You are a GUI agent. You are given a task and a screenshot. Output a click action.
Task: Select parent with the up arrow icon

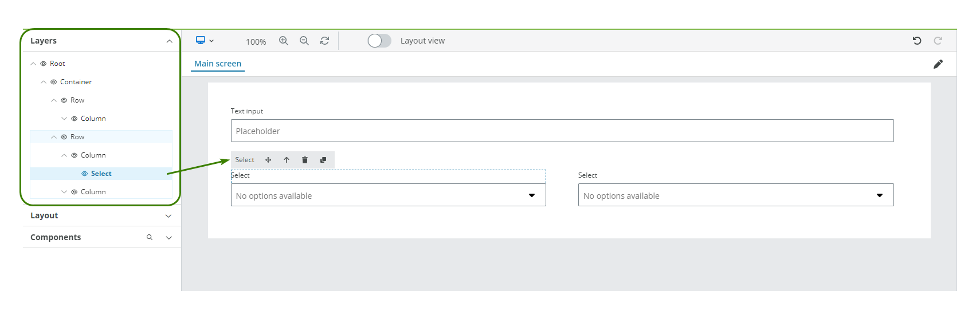coord(287,160)
